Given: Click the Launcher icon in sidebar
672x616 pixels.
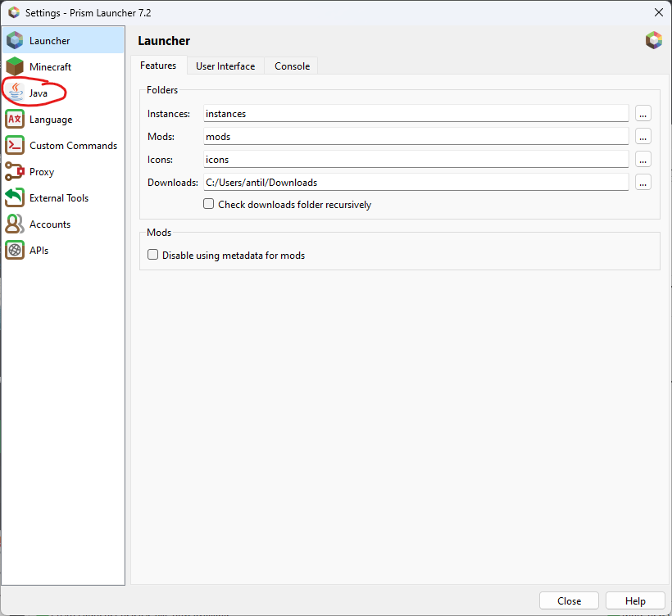Looking at the screenshot, I should [x=15, y=40].
